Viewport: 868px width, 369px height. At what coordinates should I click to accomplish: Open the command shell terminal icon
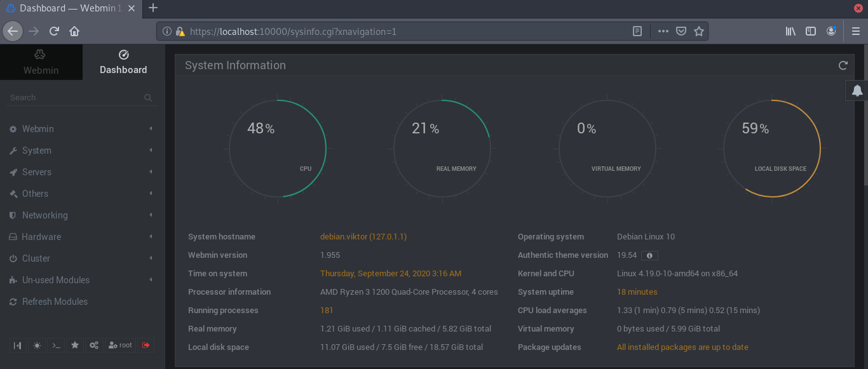click(56, 346)
